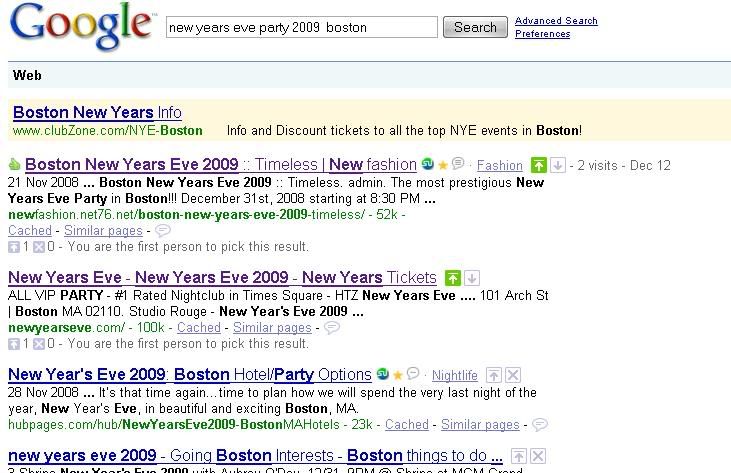Remove the Boston Hotel/Party Options result
The image size is (731, 473).
tap(513, 375)
